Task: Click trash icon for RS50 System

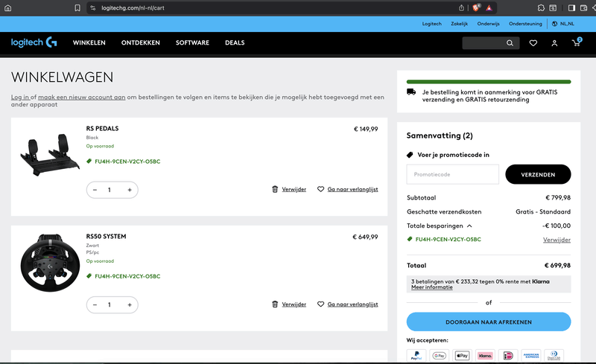Action: click(x=275, y=304)
